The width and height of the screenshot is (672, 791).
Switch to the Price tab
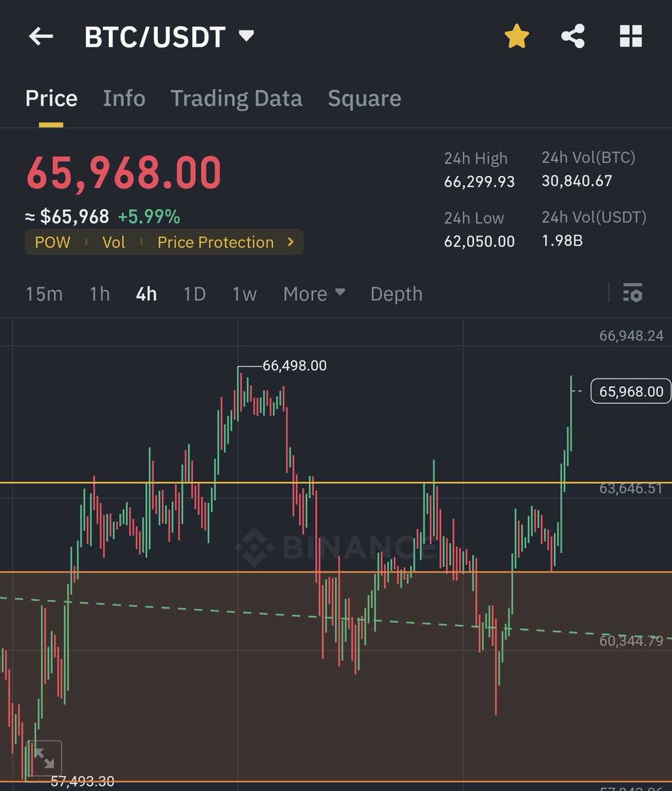[x=51, y=98]
